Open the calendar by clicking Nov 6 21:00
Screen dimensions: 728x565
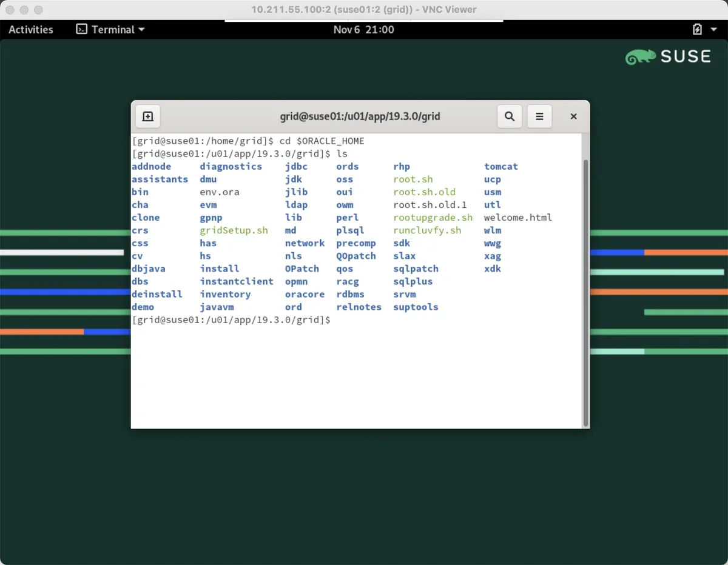[x=364, y=29]
